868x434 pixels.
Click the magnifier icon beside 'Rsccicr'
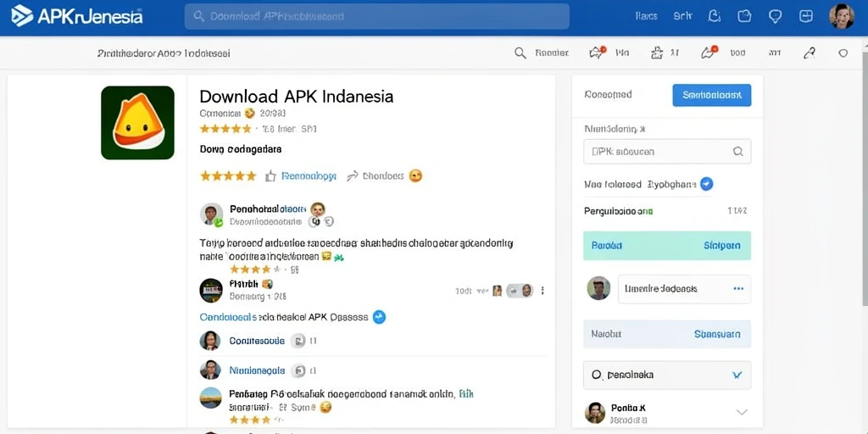tap(520, 53)
